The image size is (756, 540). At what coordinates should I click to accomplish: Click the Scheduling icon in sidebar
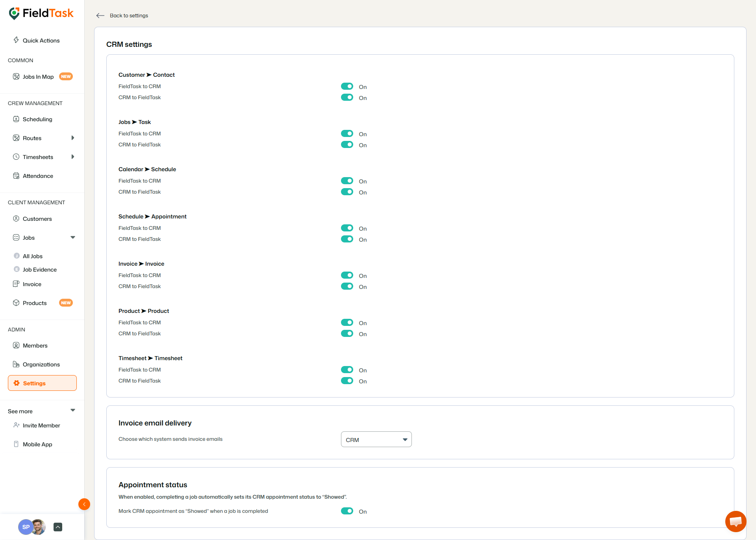(x=16, y=119)
